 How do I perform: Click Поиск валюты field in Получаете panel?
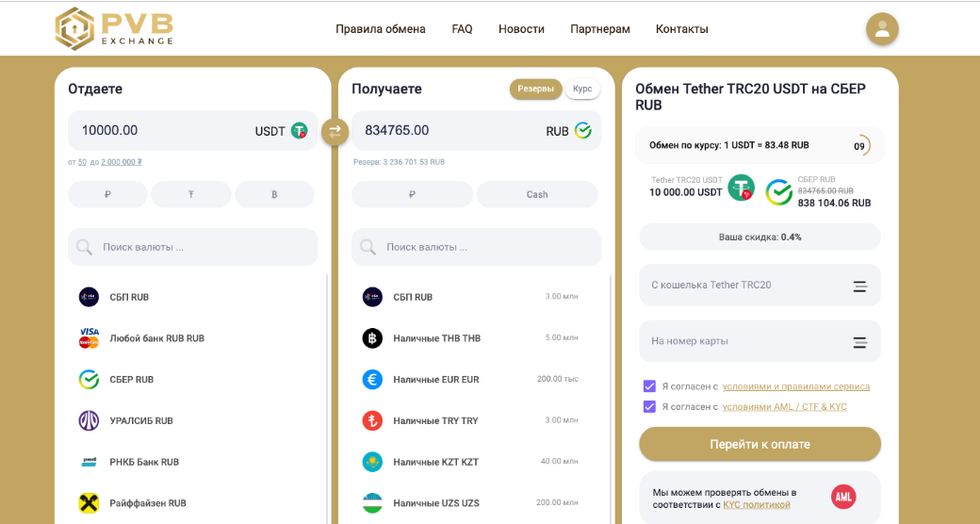[476, 247]
